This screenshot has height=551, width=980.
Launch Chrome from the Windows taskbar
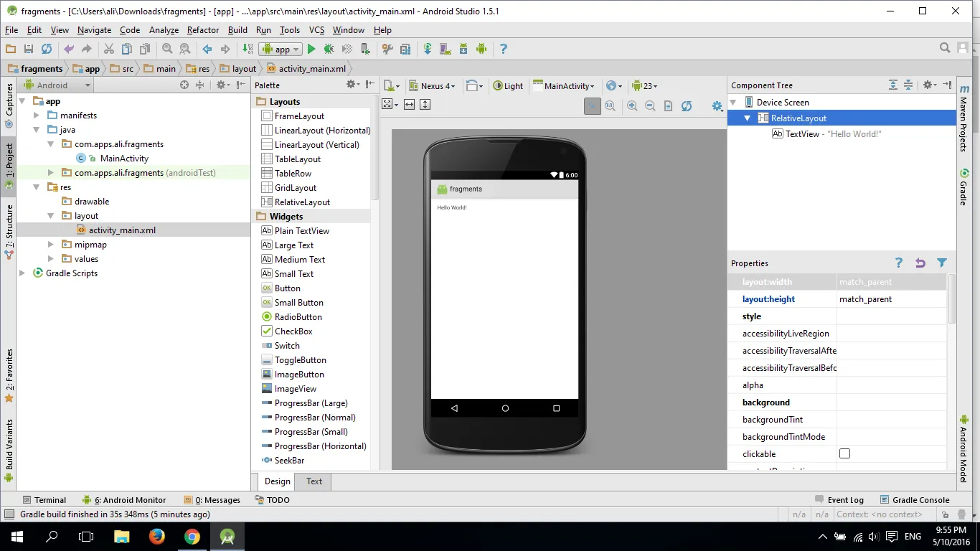tap(192, 537)
